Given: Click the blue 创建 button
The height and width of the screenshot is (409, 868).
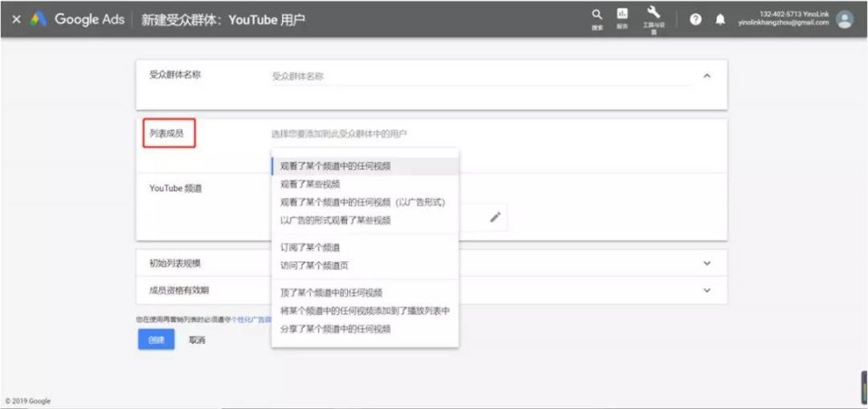Looking at the screenshot, I should (156, 339).
